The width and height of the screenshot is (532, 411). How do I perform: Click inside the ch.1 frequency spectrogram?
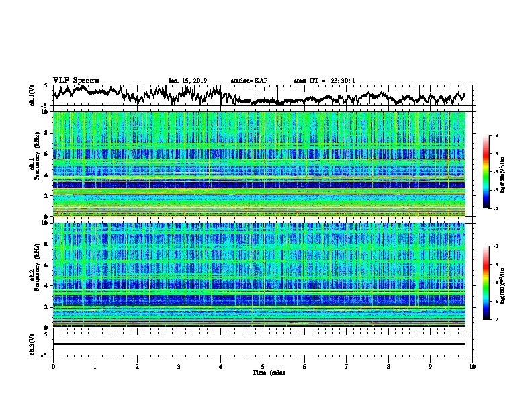pyautogui.click(x=259, y=164)
